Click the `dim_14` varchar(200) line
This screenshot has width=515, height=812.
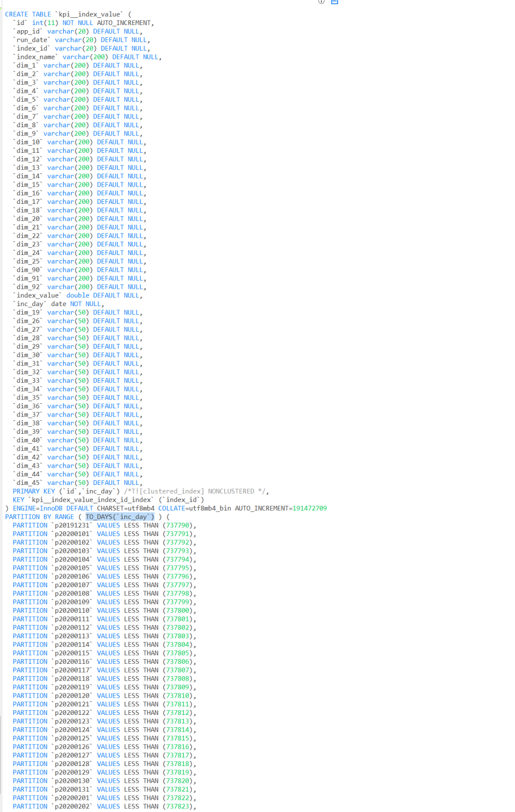pos(80,176)
